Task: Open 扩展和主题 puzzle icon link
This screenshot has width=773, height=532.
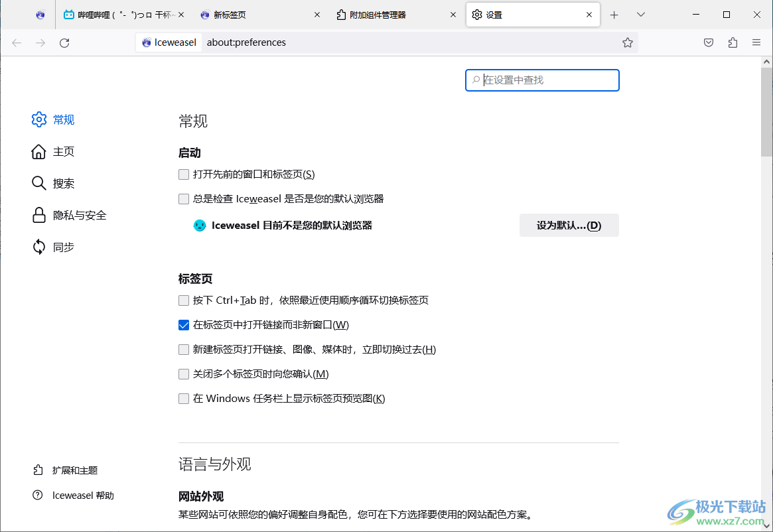Action: pyautogui.click(x=38, y=470)
